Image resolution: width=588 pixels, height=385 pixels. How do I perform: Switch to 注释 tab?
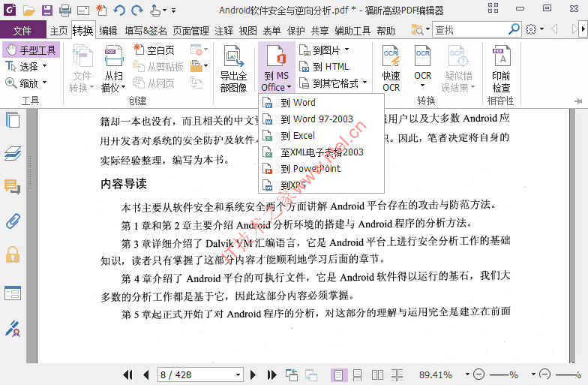click(x=223, y=30)
